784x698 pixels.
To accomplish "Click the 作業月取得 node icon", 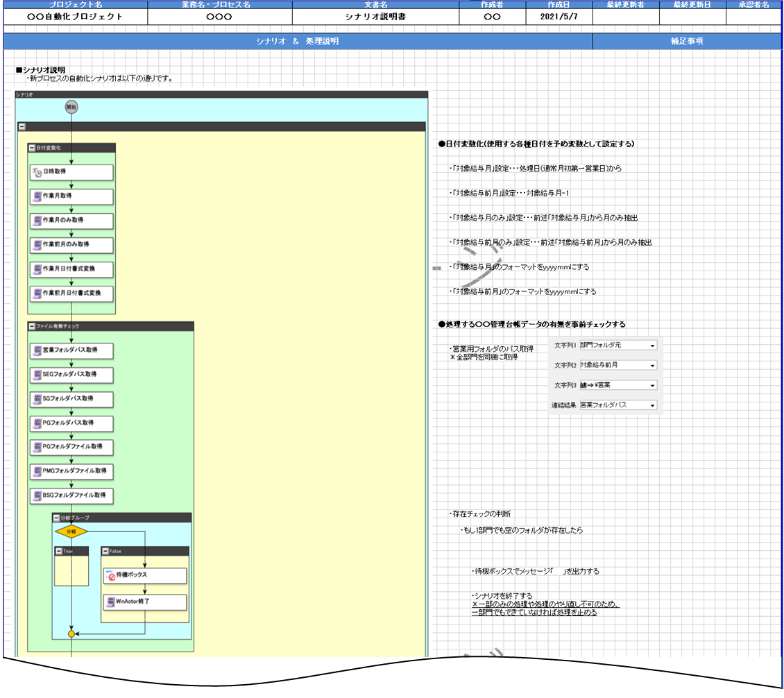I will (37, 196).
